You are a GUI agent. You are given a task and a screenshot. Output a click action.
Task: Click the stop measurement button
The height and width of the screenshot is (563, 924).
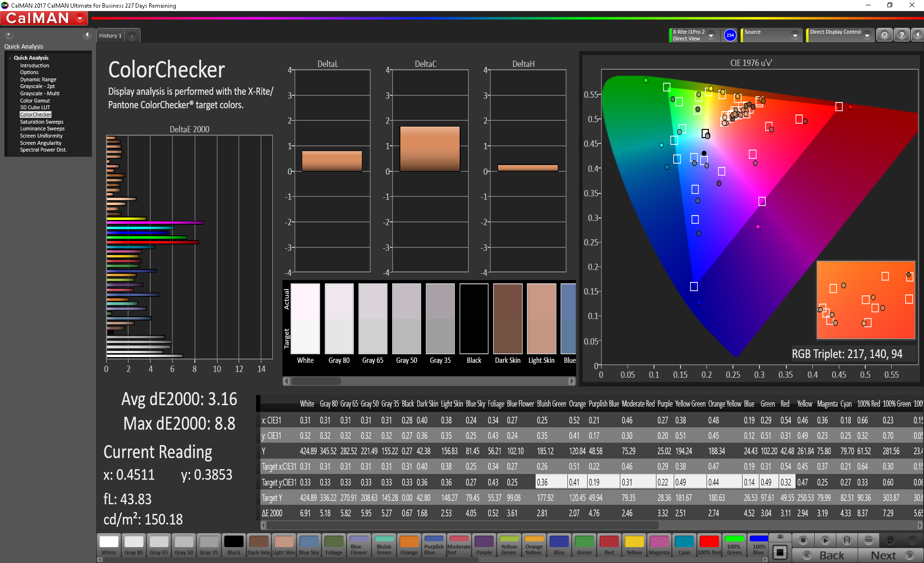[803, 540]
